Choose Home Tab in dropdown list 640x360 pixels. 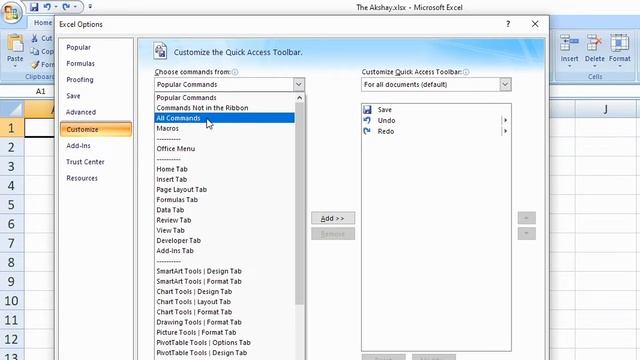coord(224,169)
